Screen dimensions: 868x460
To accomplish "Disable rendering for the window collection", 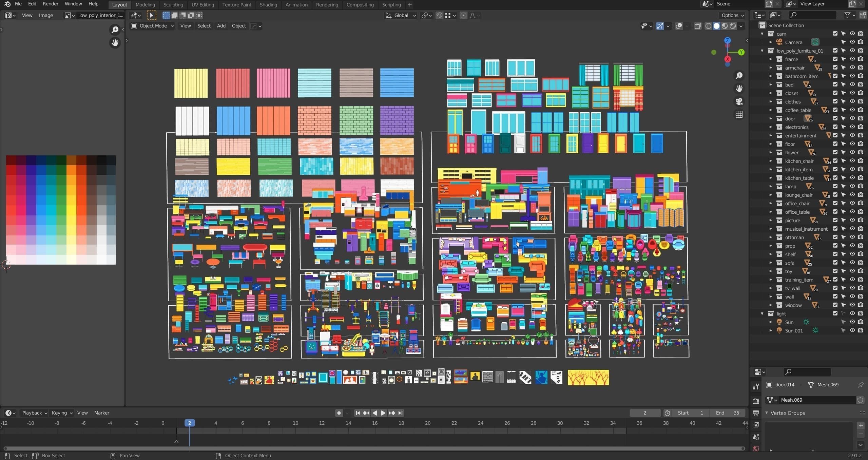I will [861, 305].
